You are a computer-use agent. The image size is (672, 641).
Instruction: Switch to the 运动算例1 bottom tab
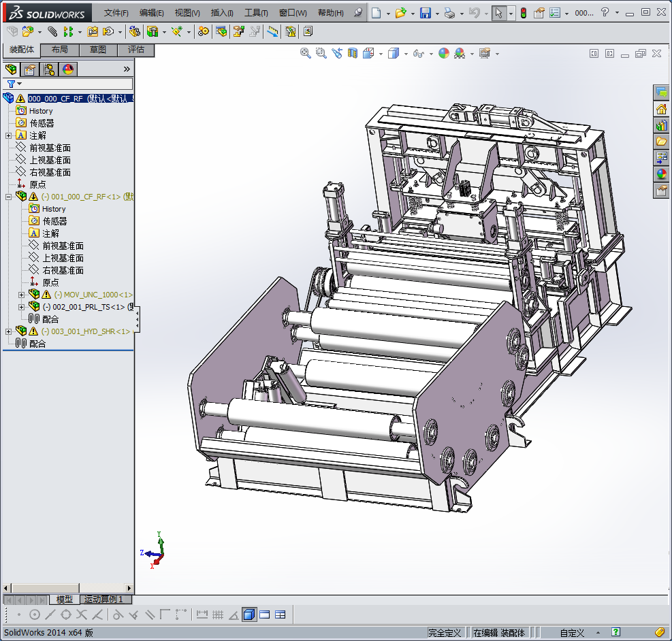[103, 599]
